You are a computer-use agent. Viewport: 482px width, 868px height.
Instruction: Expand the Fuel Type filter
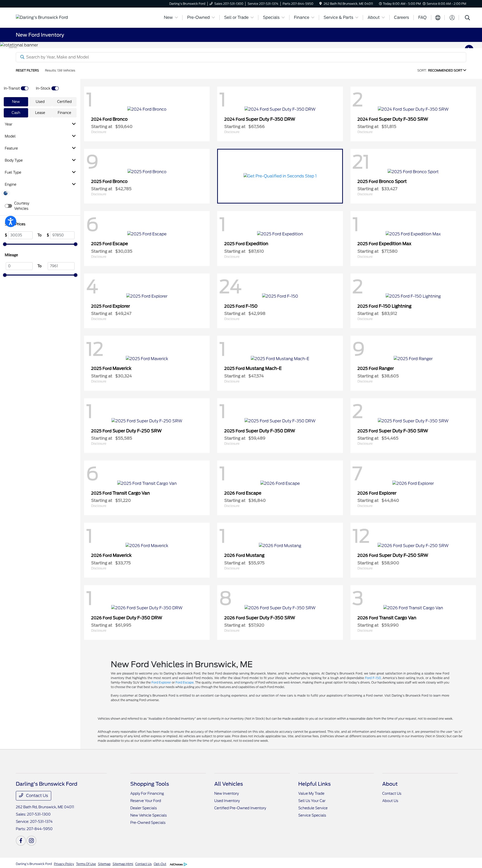pos(40,172)
